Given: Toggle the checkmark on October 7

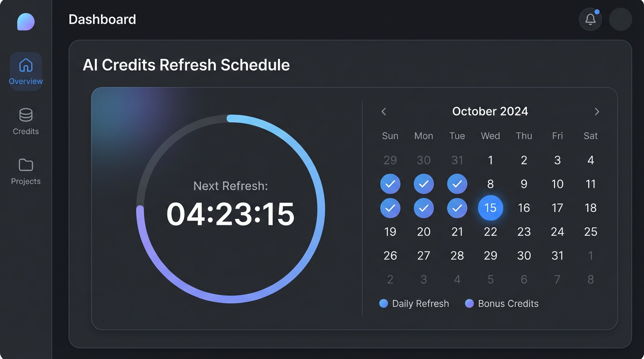Looking at the screenshot, I should click(457, 184).
